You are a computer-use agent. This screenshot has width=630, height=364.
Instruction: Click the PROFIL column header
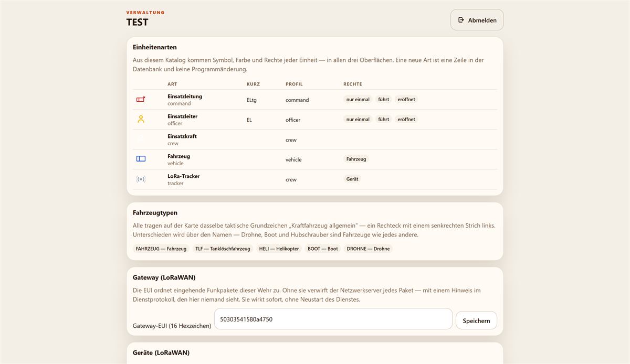[294, 84]
